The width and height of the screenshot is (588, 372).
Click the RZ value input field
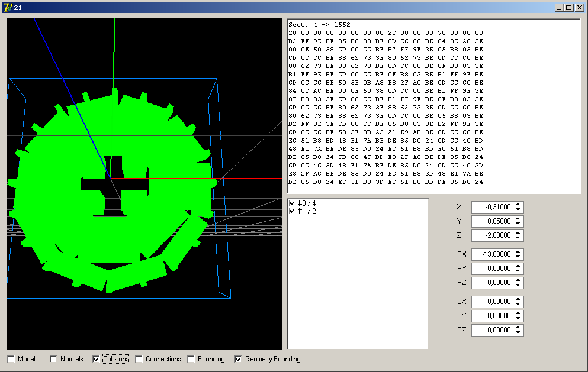coord(492,283)
